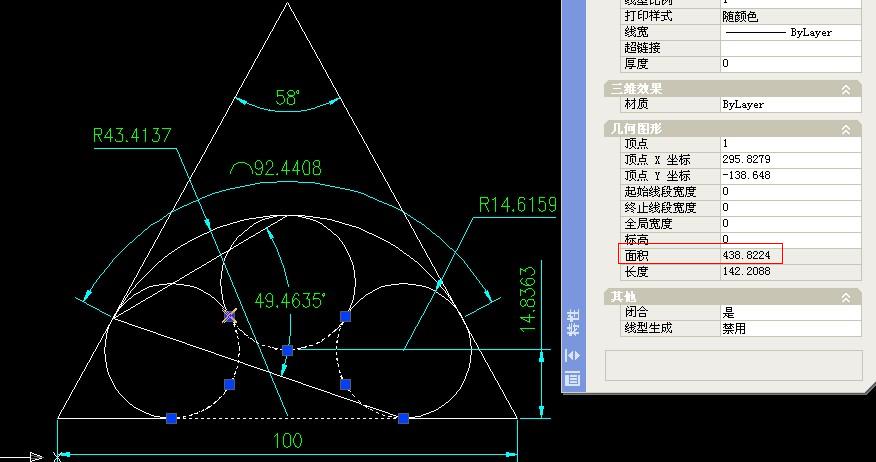876x462 pixels.
Task: Click the 顶点 Y 坐标 property label
Action: point(657,175)
